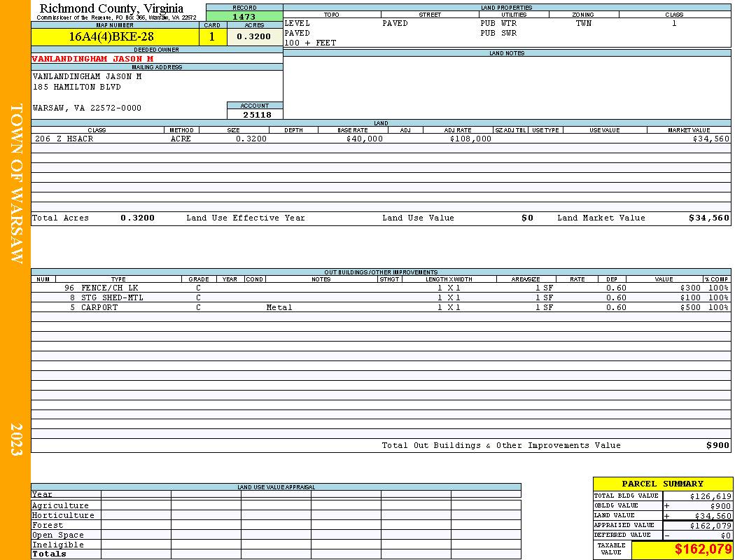Screen dimensions: 735x560
Task: Select the base rate $40,000
Action: 365,139
